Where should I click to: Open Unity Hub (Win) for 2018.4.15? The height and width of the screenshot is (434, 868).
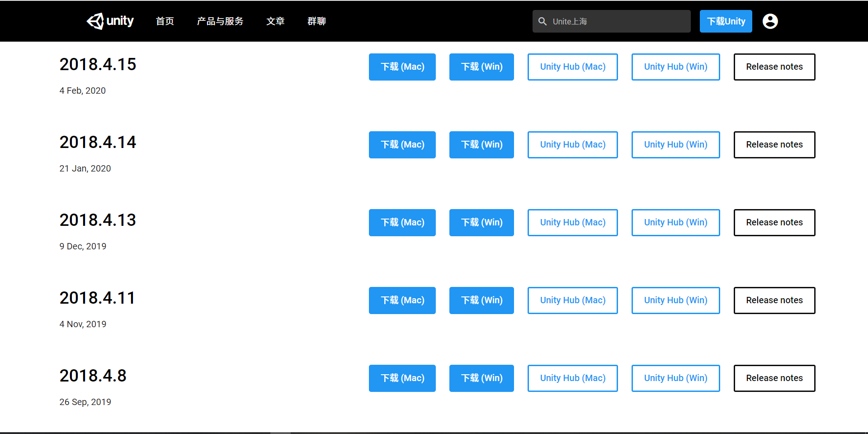point(676,67)
